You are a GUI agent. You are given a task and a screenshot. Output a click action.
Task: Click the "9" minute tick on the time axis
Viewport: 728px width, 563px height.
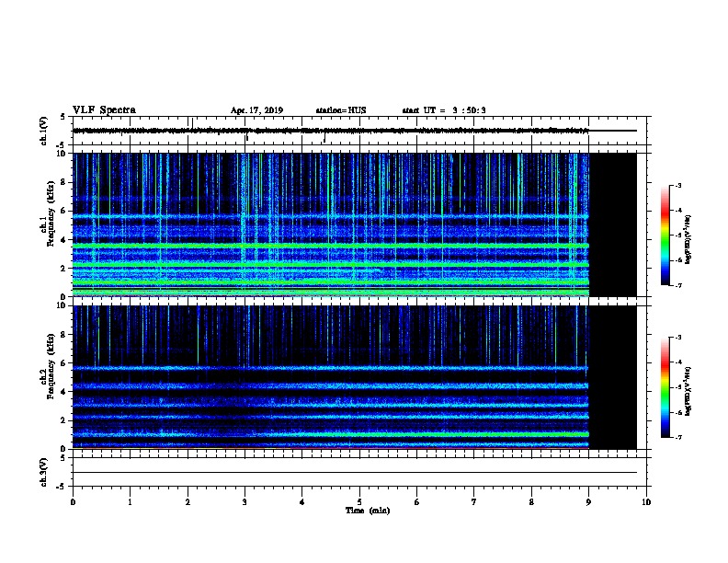tap(588, 502)
